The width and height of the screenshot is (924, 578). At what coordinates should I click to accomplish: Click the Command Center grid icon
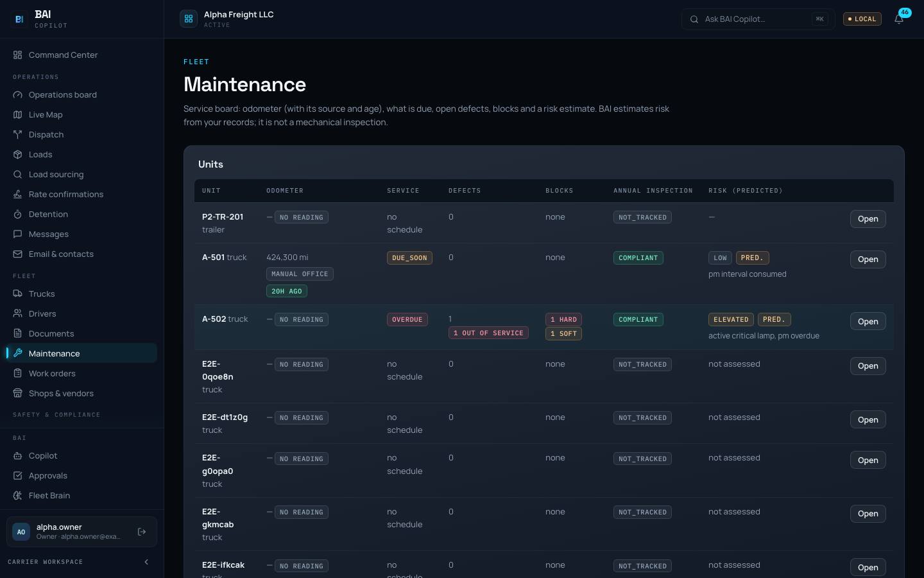click(18, 55)
